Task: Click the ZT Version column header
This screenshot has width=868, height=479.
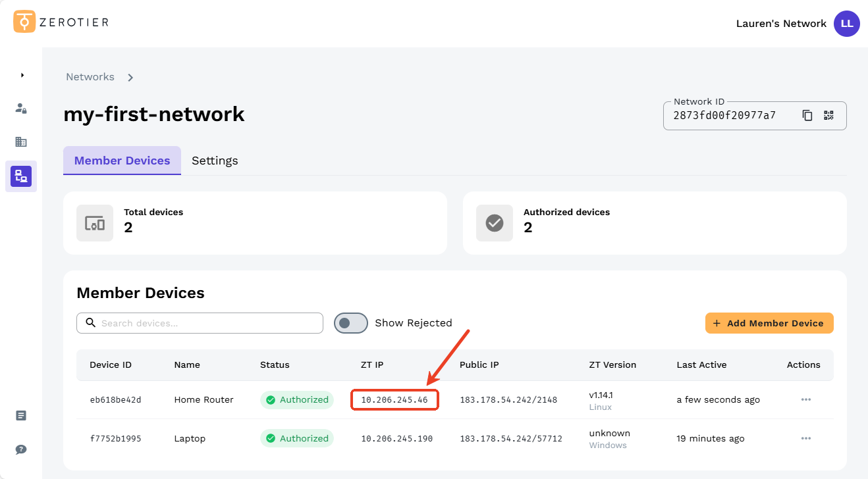Action: tap(612, 365)
